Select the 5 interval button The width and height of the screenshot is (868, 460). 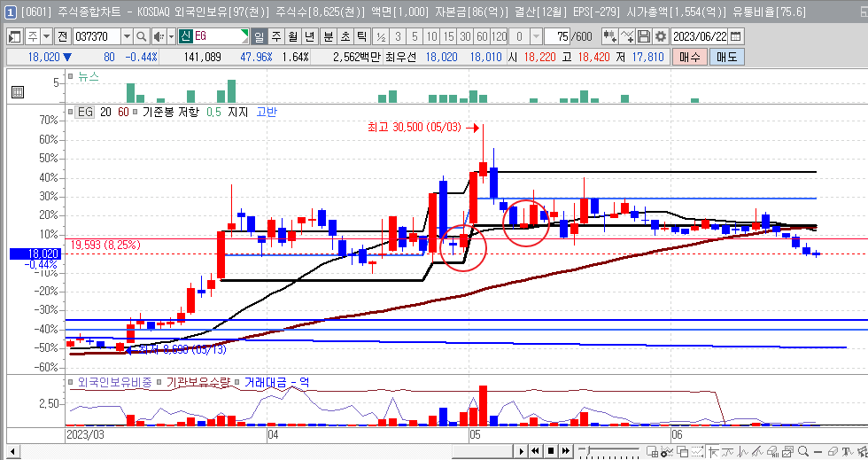click(x=415, y=36)
